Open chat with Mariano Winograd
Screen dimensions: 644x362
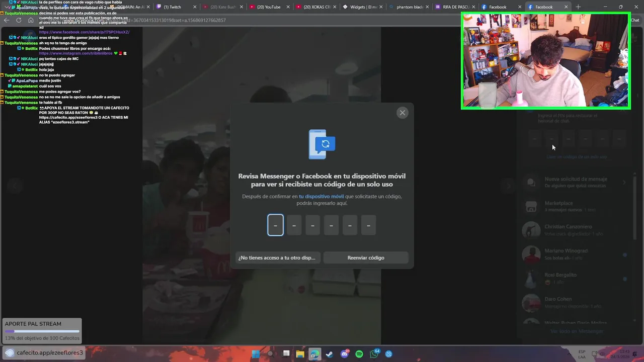[576, 254]
